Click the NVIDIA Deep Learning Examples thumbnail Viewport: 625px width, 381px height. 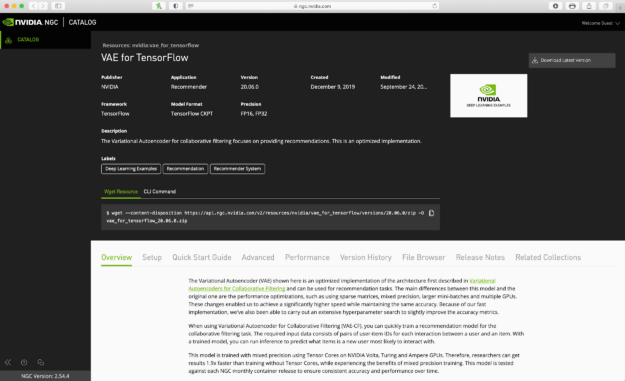click(488, 96)
